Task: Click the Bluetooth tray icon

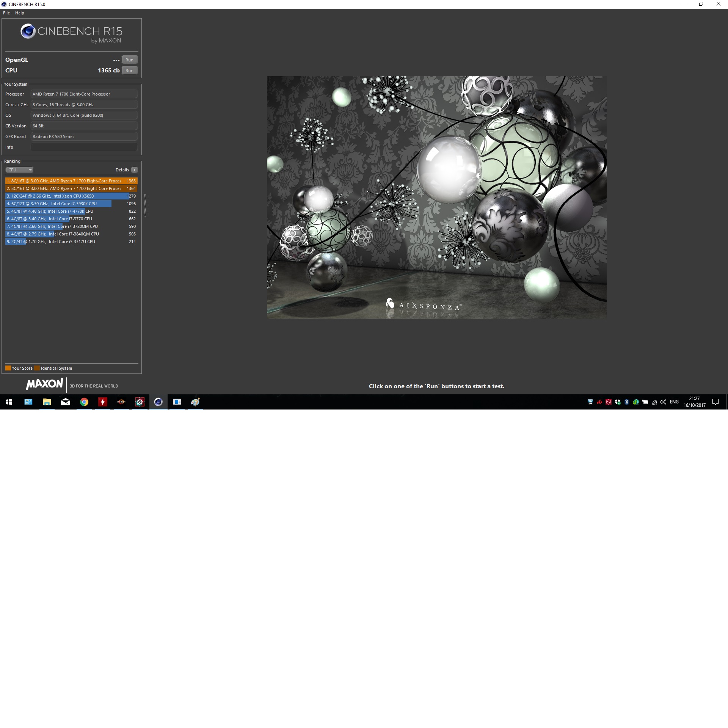Action: click(627, 402)
